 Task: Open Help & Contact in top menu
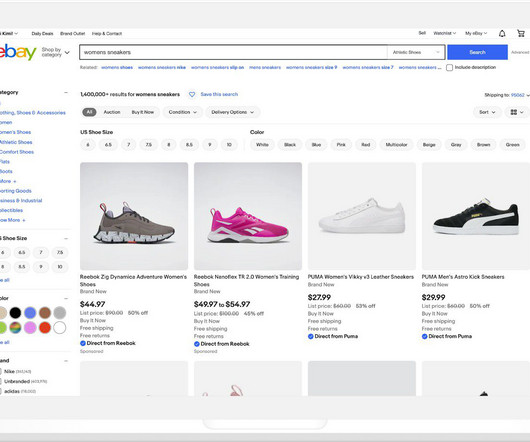click(107, 33)
